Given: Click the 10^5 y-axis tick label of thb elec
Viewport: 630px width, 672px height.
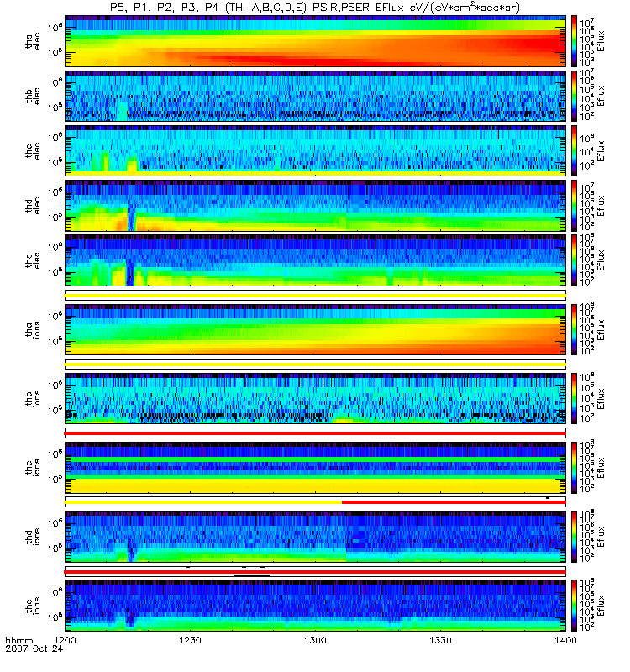Looking at the screenshot, I should coord(55,108).
